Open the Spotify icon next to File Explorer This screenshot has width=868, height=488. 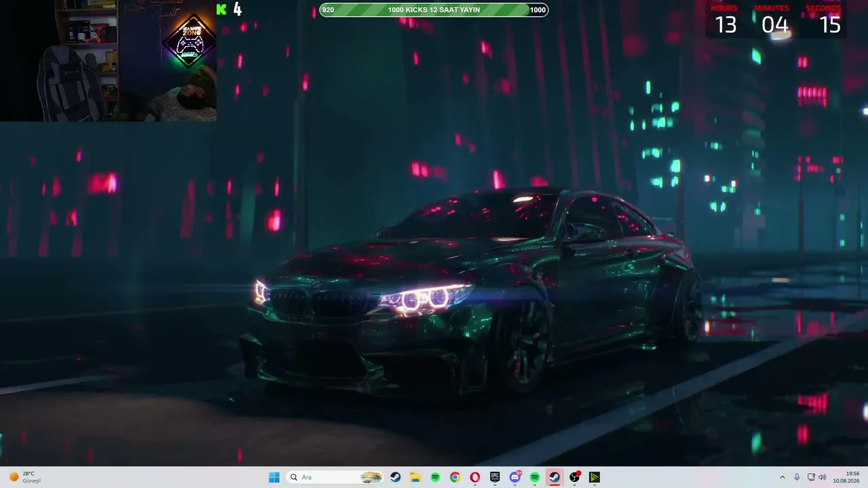click(x=435, y=477)
